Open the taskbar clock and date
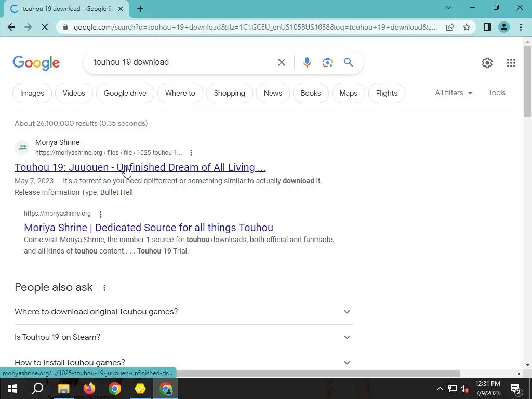Screen dimensions: 532x399 pyautogui.click(x=487, y=389)
